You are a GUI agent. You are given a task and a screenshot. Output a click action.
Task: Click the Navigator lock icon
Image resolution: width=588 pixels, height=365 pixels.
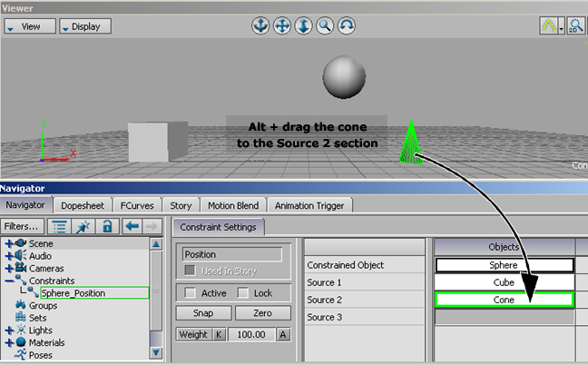107,226
